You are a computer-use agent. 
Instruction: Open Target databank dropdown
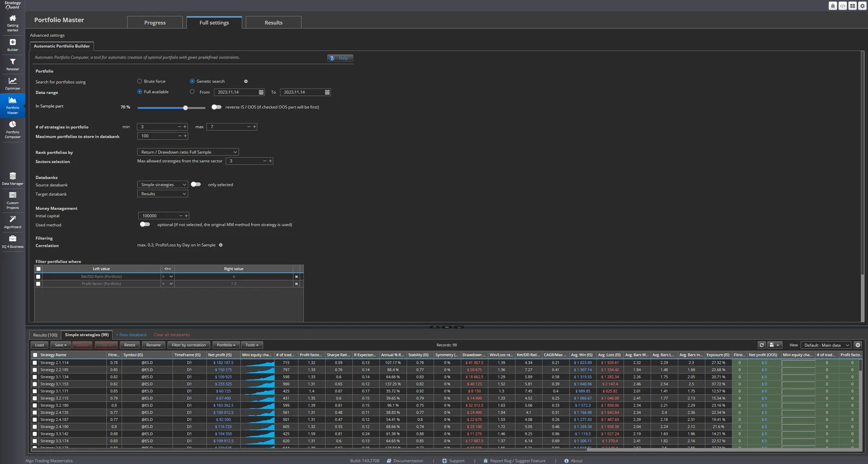[162, 194]
